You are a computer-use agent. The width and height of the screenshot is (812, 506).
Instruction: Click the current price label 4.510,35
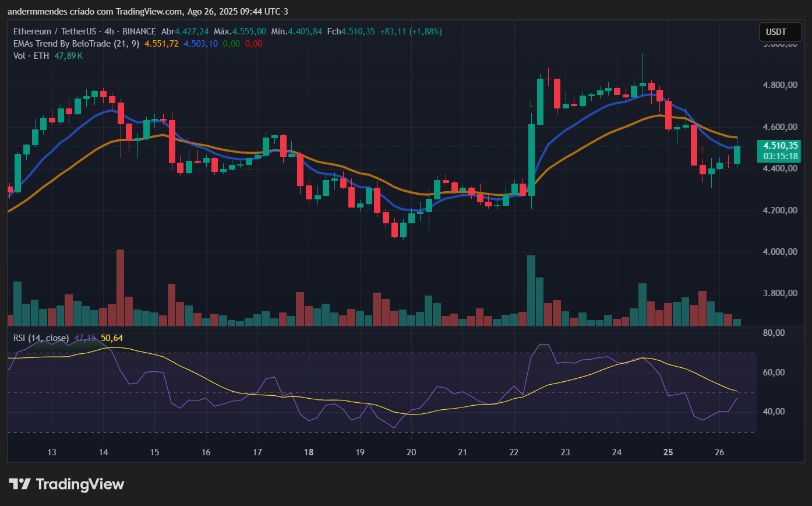(778, 146)
